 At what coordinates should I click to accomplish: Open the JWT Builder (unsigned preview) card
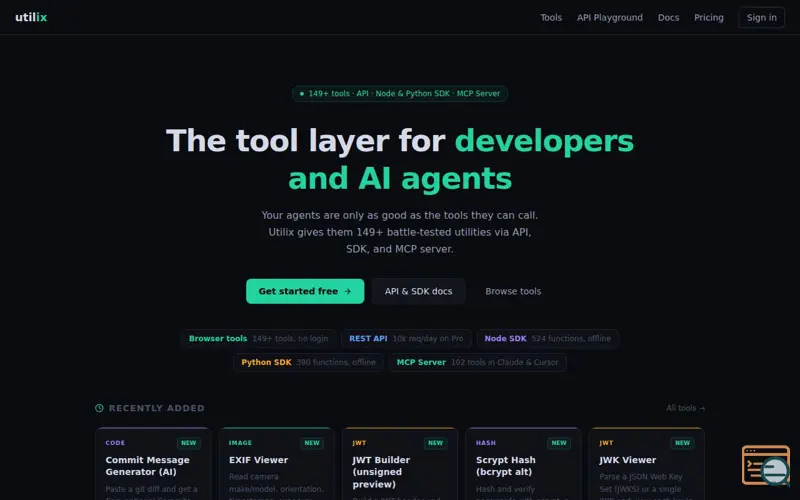[x=399, y=464]
